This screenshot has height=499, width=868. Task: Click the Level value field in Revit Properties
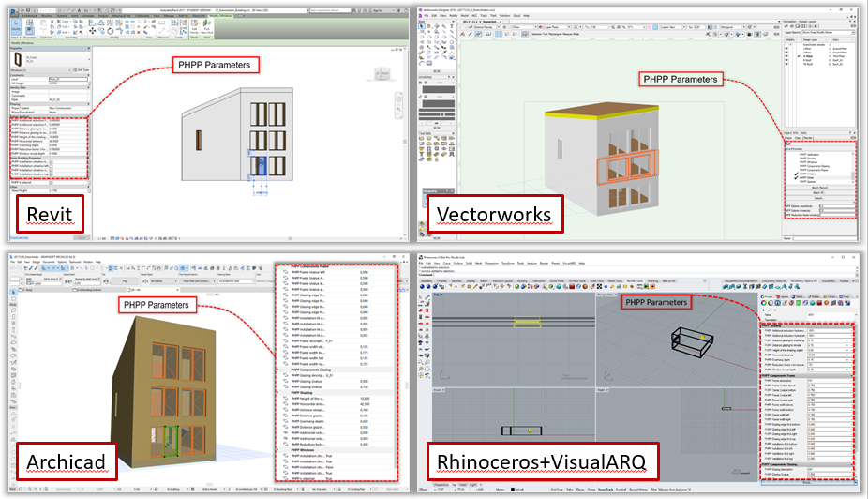point(68,79)
